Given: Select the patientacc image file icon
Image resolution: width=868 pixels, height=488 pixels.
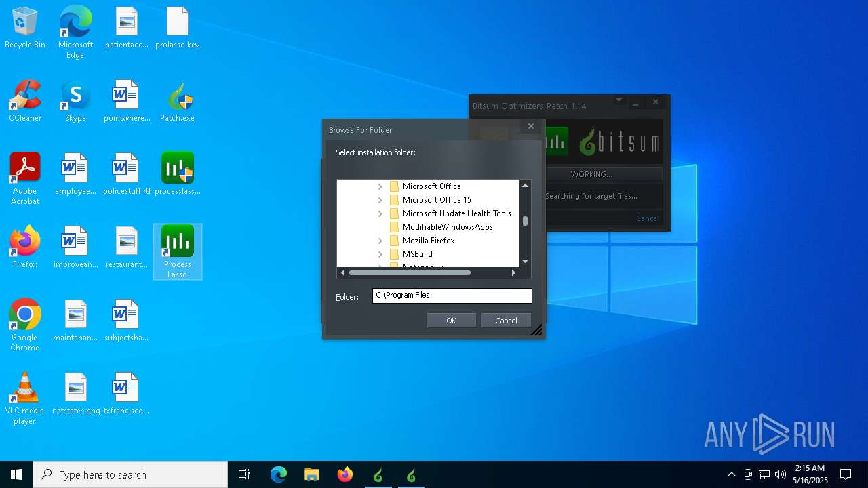Looking at the screenshot, I should coord(126,28).
